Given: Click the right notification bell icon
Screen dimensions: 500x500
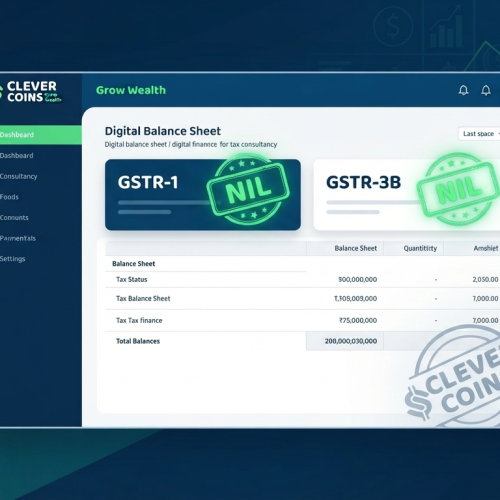Looking at the screenshot, I should click(486, 90).
